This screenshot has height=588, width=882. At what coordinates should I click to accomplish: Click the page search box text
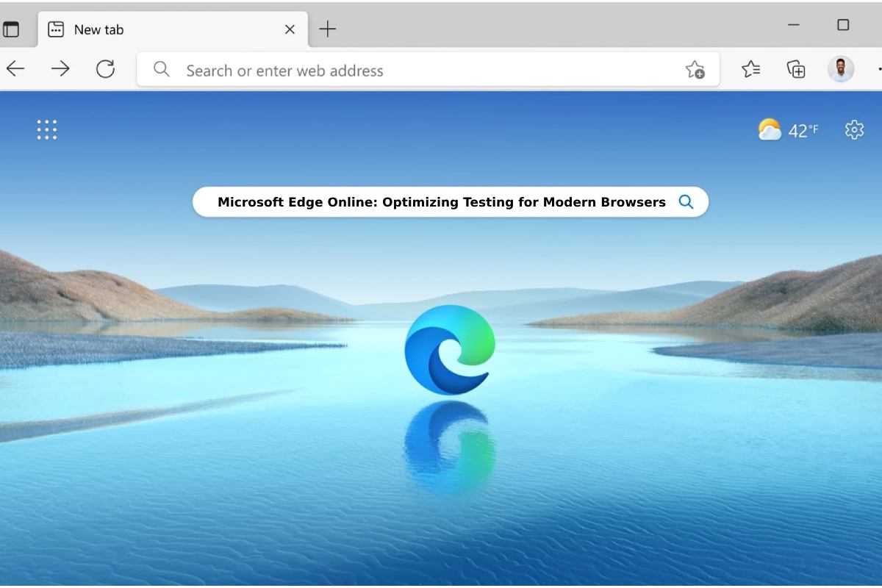point(442,202)
